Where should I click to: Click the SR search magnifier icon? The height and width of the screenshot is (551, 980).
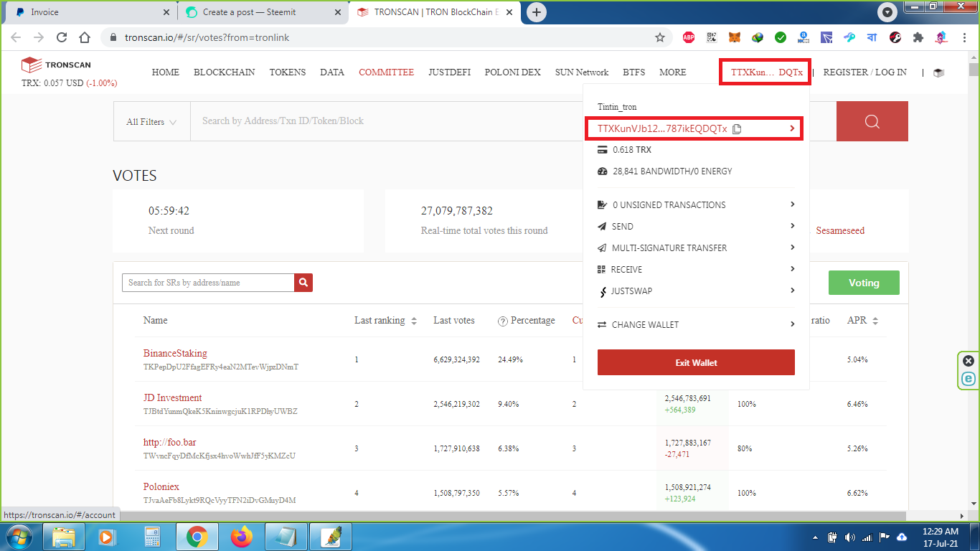tap(303, 283)
